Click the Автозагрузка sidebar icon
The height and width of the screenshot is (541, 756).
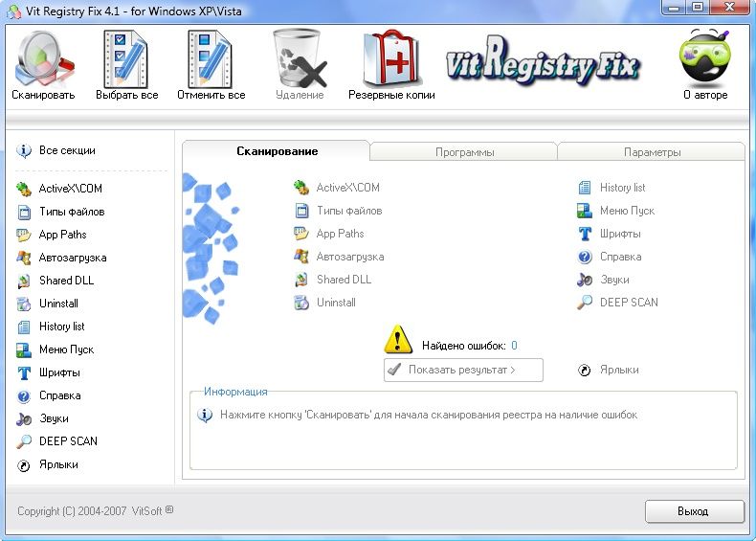tap(24, 258)
